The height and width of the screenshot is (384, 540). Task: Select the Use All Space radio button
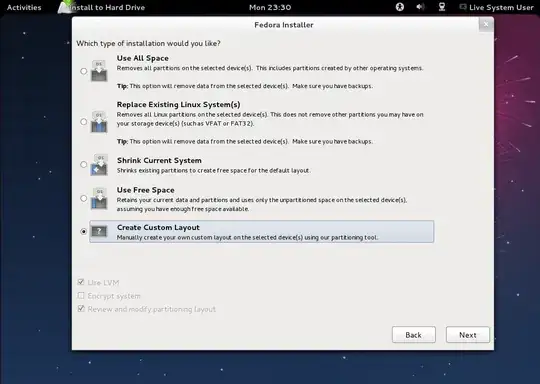pos(83,71)
